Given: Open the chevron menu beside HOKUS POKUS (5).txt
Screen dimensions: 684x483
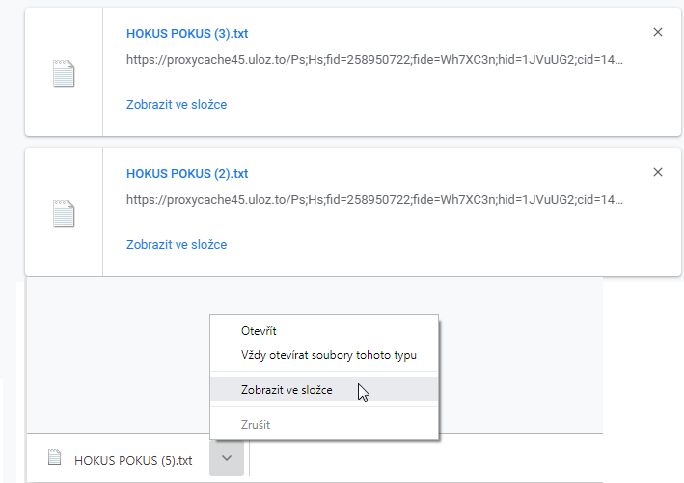Looking at the screenshot, I should click(x=226, y=458).
